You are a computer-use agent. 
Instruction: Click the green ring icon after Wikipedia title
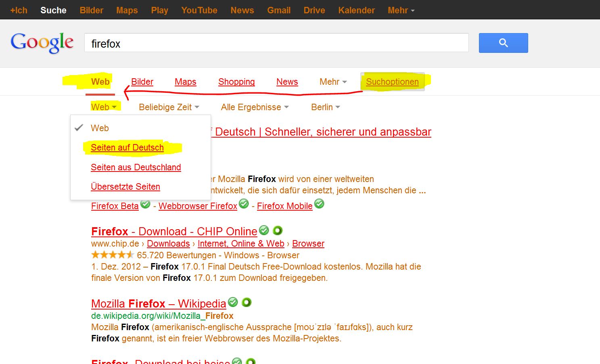coord(247,302)
